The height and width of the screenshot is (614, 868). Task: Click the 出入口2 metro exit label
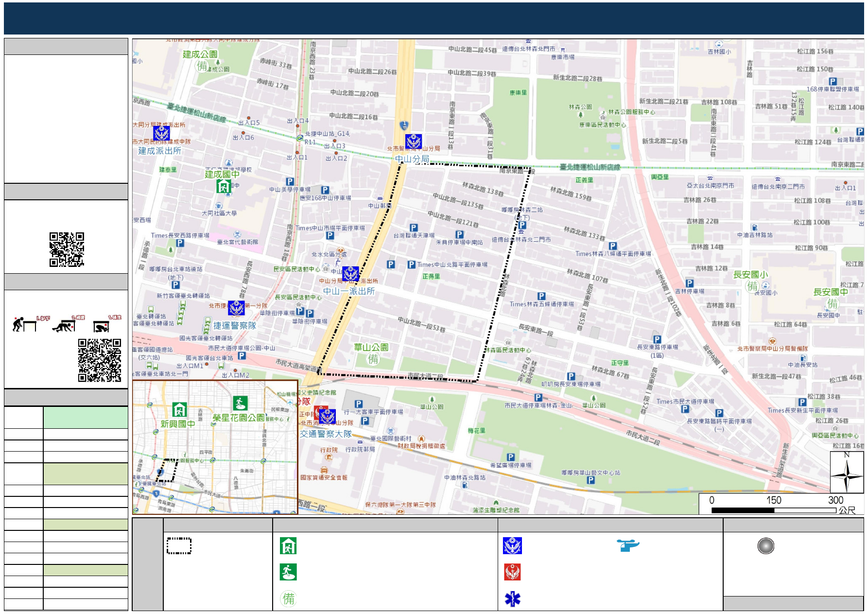[336, 158]
